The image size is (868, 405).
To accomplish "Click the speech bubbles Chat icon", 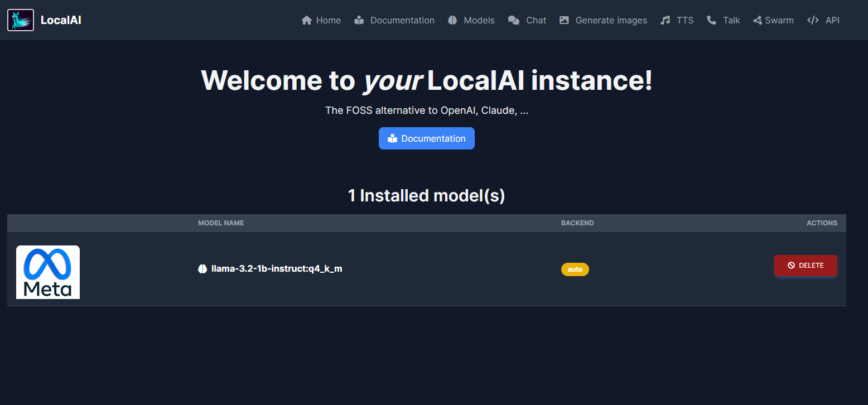I will point(514,20).
